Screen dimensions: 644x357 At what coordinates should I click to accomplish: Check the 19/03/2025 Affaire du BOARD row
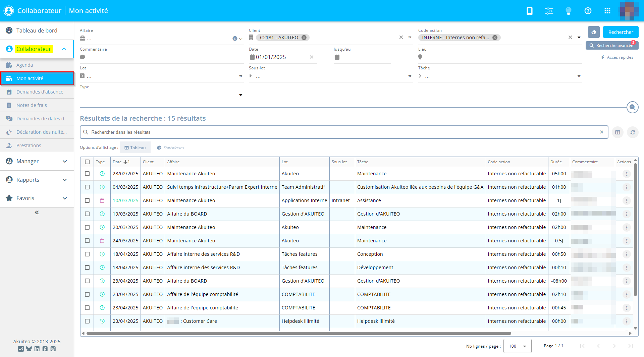pos(87,214)
